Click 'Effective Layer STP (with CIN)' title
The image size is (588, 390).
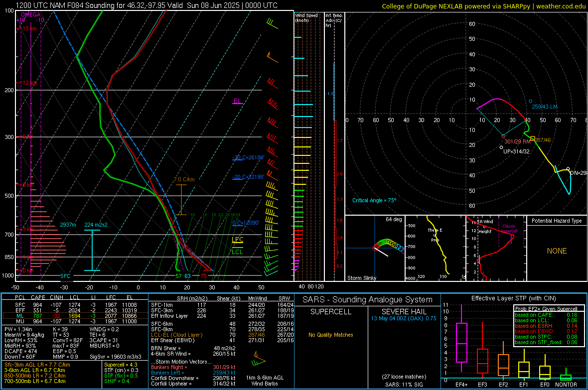(x=513, y=298)
